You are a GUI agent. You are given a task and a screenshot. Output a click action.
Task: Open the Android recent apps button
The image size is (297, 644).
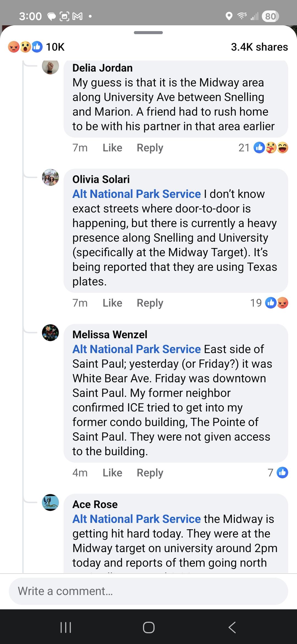click(66, 627)
